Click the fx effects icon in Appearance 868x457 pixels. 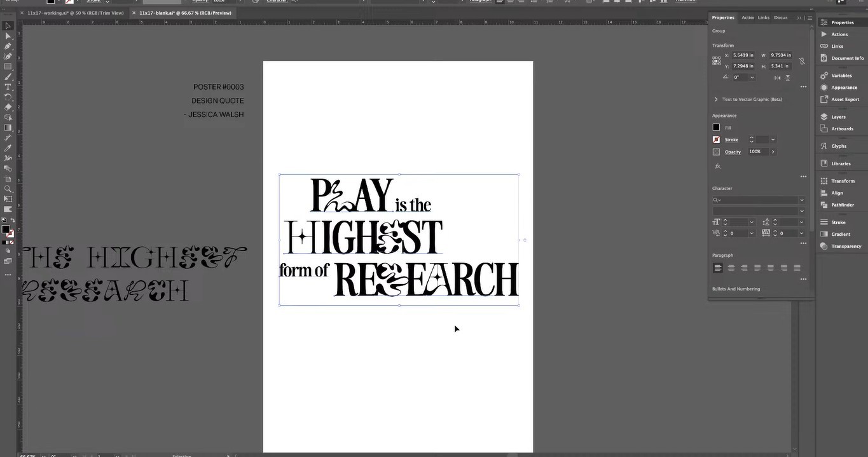[718, 166]
